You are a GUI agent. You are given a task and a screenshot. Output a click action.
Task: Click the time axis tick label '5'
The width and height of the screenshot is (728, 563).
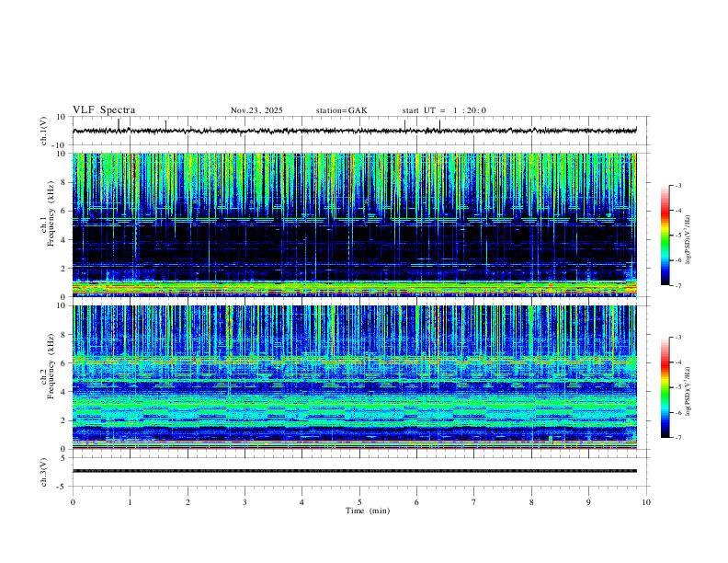pyautogui.click(x=359, y=502)
